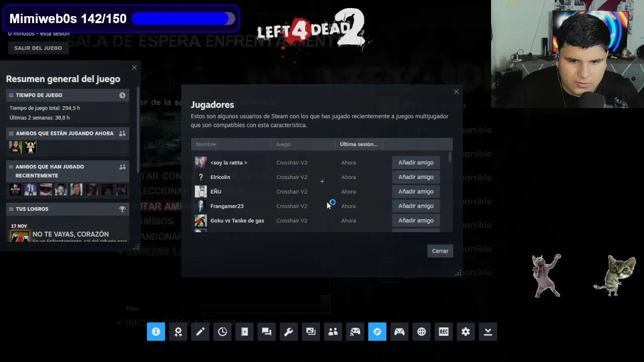Click the Mimiweb0s 142/150 progress bar

pyautogui.click(x=183, y=19)
